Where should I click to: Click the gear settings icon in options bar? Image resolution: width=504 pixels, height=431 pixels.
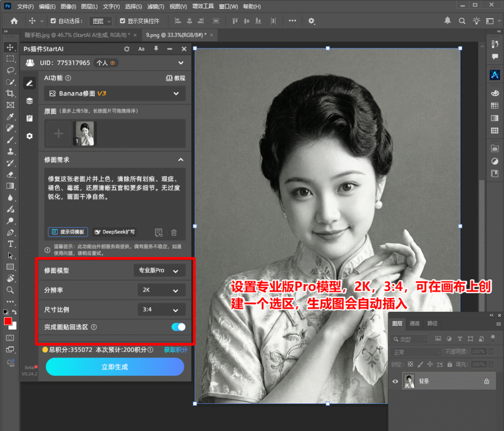pyautogui.click(x=311, y=21)
